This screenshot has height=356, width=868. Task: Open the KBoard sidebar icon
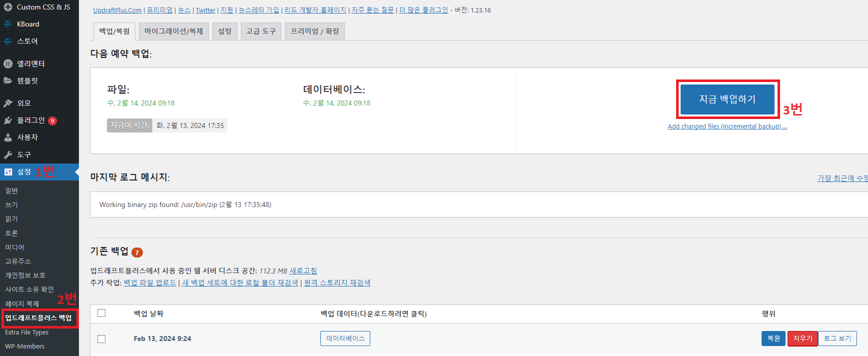[x=8, y=24]
